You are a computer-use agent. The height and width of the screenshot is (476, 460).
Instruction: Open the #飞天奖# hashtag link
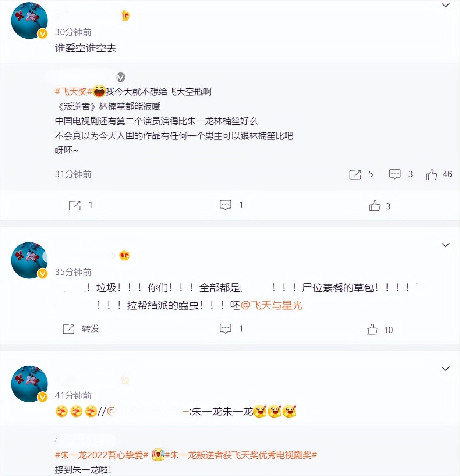[x=74, y=92]
